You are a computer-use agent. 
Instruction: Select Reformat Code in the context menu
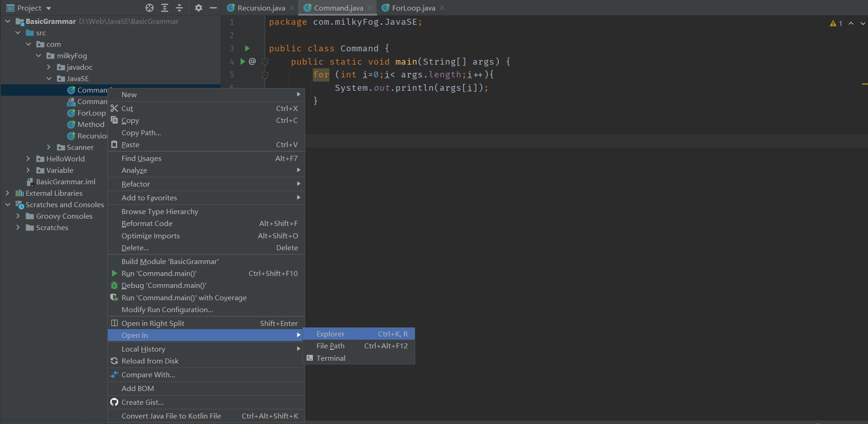(x=147, y=224)
